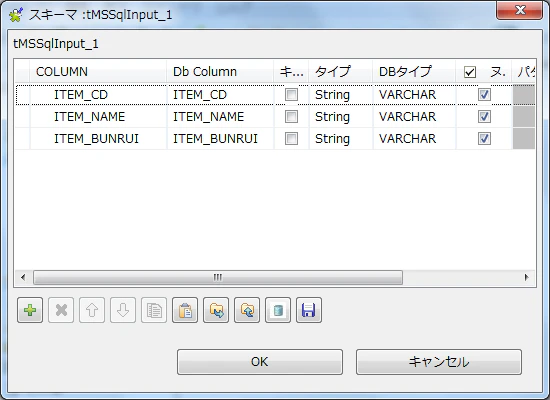
Task: Click the ITEM_NAME Db Column cell
Action: [x=220, y=117]
